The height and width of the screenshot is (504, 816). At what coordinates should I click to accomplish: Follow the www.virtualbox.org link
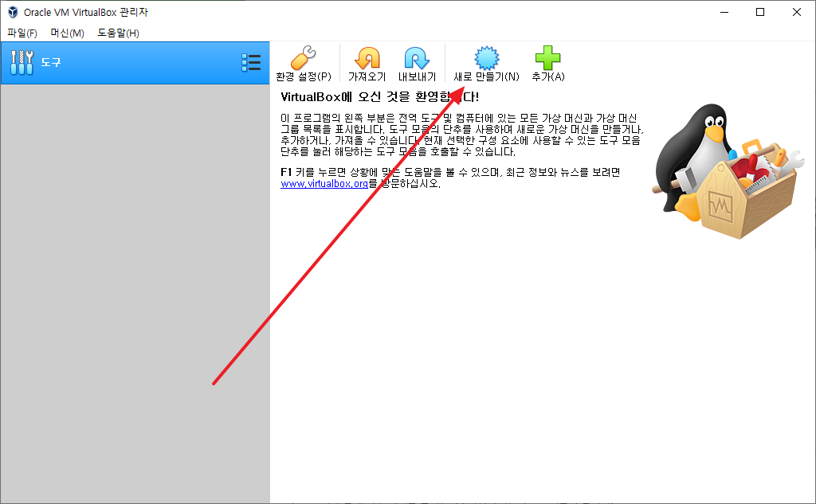click(324, 184)
